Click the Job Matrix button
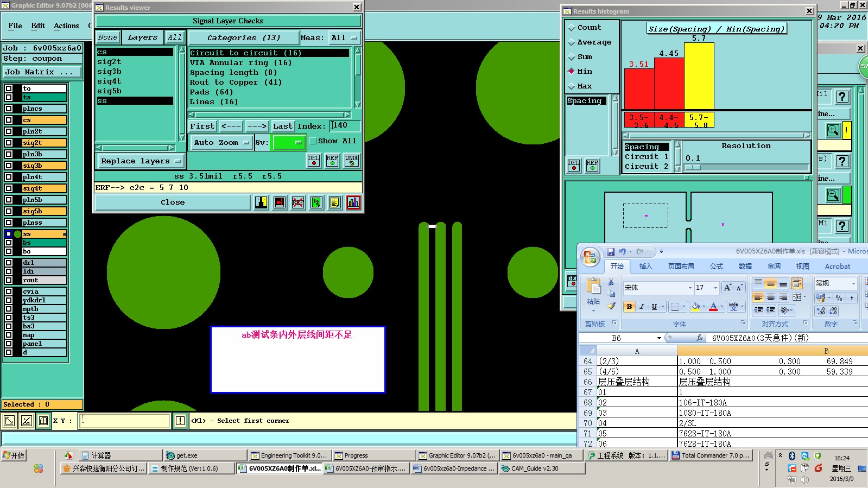 42,72
